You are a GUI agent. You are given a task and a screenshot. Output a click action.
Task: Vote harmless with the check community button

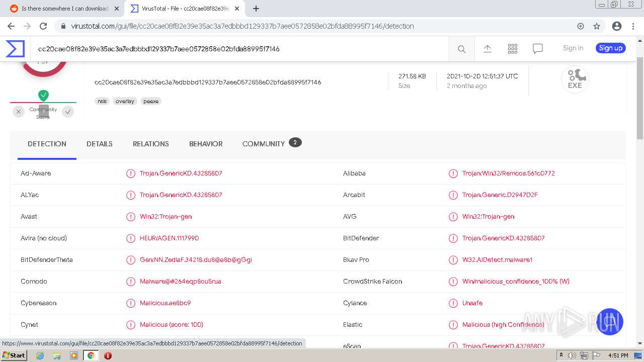tap(68, 112)
